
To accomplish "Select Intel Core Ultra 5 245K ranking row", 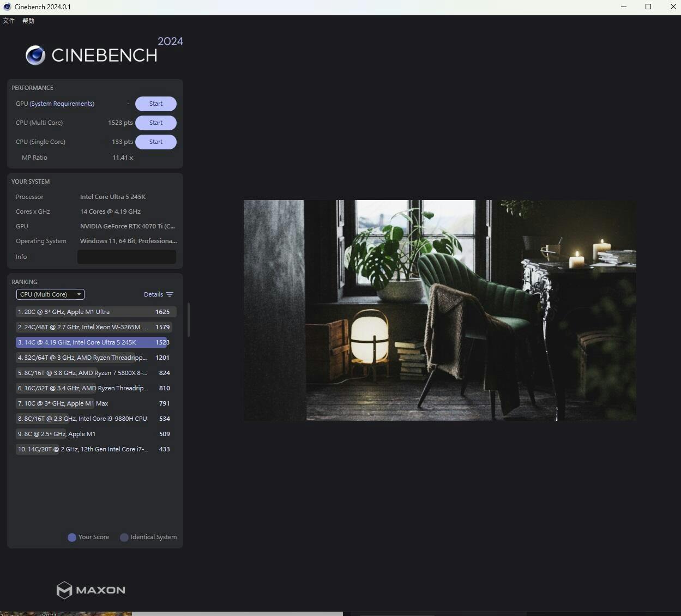I will (96, 342).
